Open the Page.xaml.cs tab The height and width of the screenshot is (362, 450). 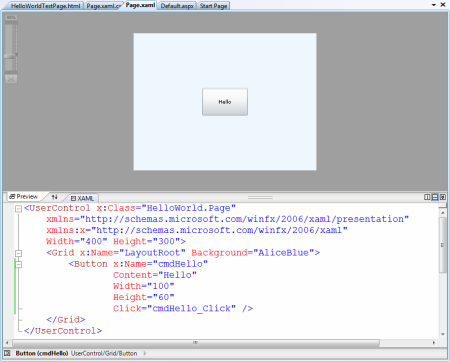pyautogui.click(x=103, y=6)
